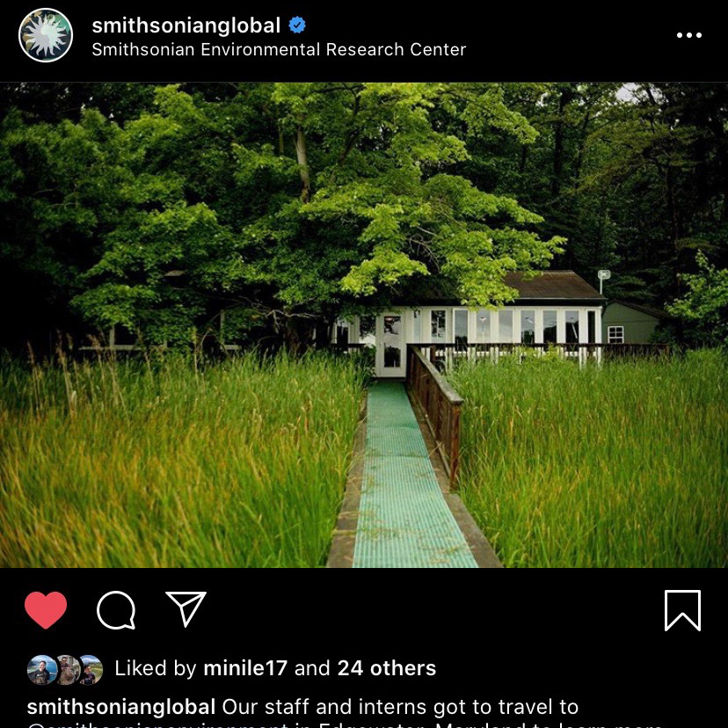Show the list of 24 others who liked

(387, 668)
